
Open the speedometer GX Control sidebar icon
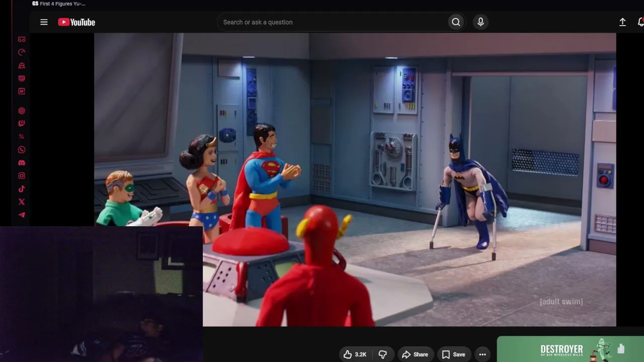22,52
